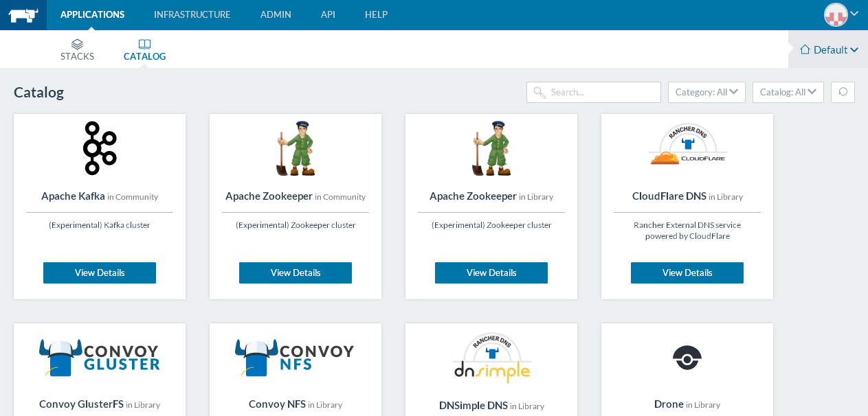Open the Infrastructure menu
This screenshot has width=868, height=416.
(x=192, y=14)
